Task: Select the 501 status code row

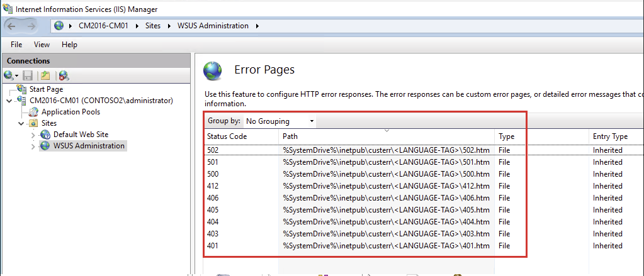Action: (x=424, y=162)
